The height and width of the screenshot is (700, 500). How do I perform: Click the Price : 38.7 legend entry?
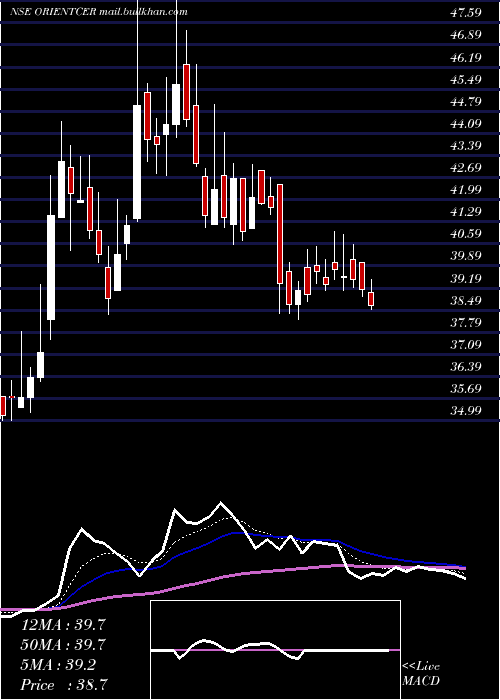pyautogui.click(x=63, y=685)
